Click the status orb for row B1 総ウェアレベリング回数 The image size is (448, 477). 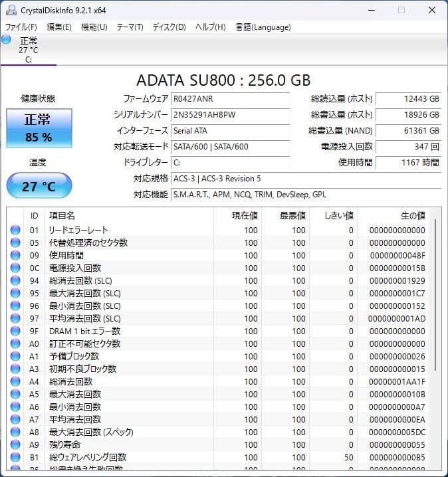(15, 457)
